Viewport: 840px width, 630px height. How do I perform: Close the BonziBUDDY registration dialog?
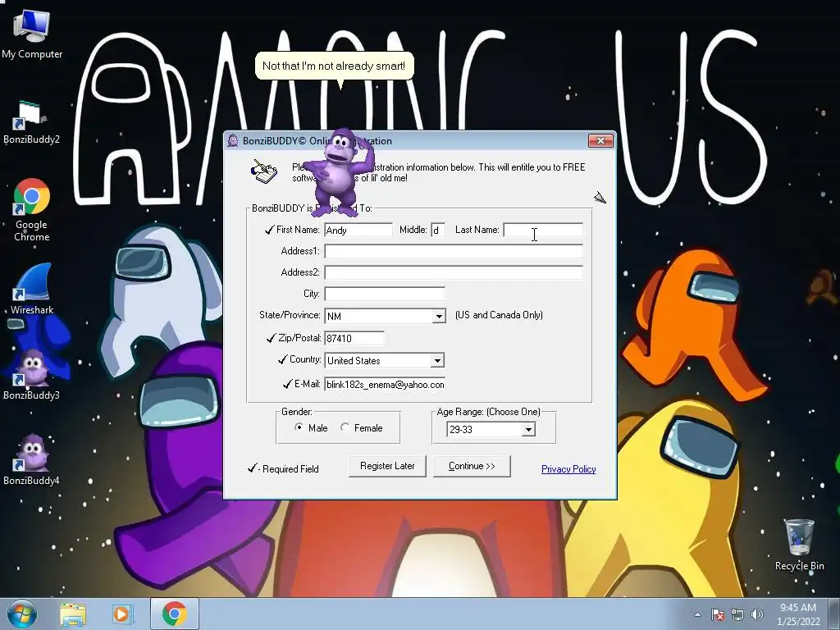[x=600, y=140]
